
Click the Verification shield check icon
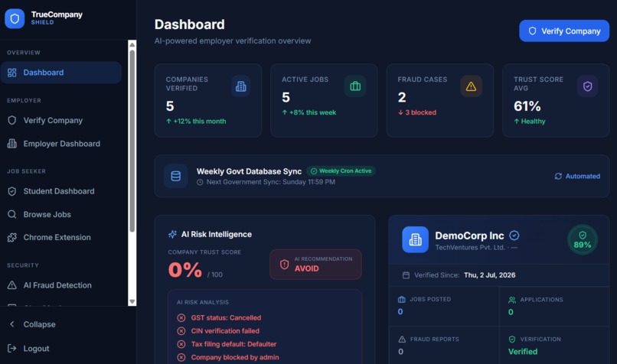tap(512, 340)
